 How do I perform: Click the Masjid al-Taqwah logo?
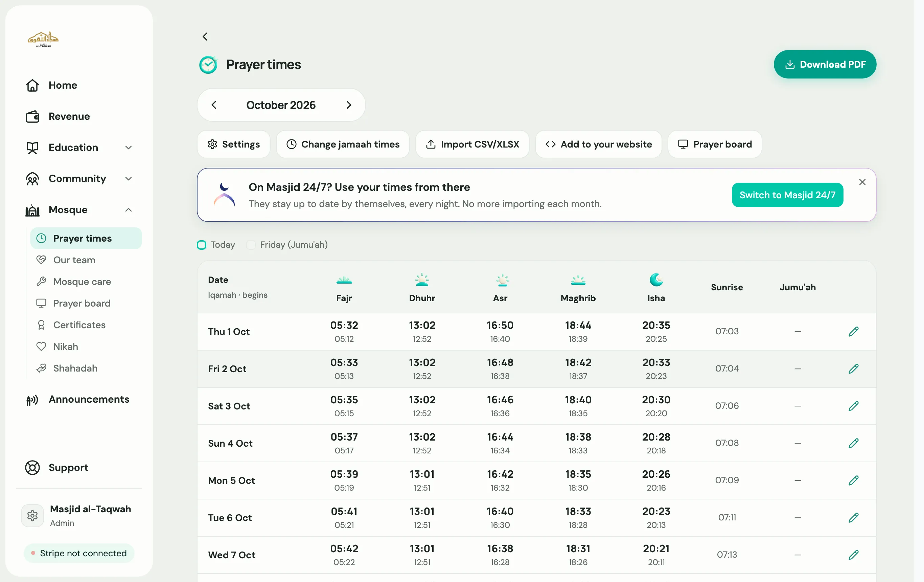43,39
